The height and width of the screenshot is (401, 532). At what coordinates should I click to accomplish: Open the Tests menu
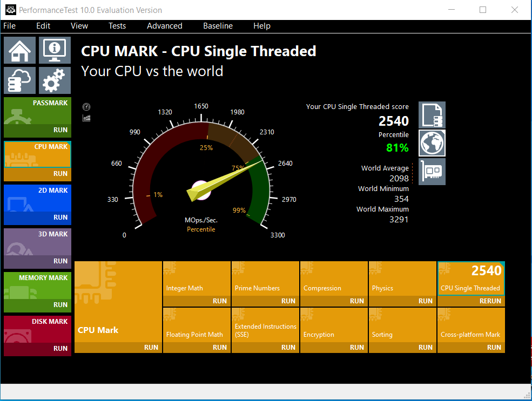(117, 26)
